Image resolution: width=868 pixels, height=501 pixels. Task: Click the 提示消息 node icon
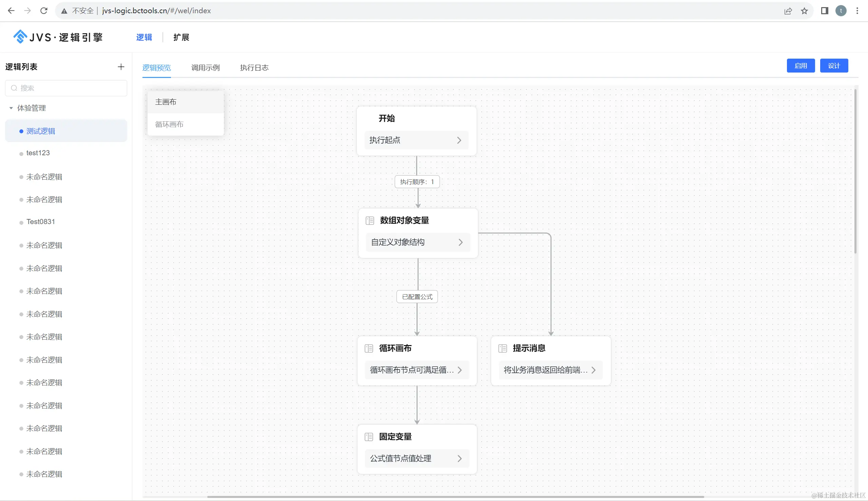(502, 348)
